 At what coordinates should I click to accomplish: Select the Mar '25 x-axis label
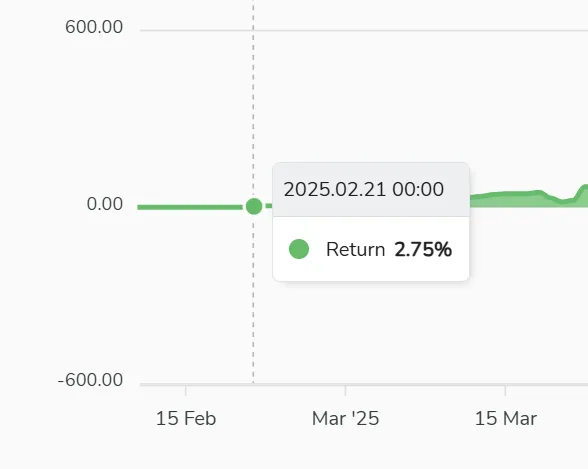[345, 418]
